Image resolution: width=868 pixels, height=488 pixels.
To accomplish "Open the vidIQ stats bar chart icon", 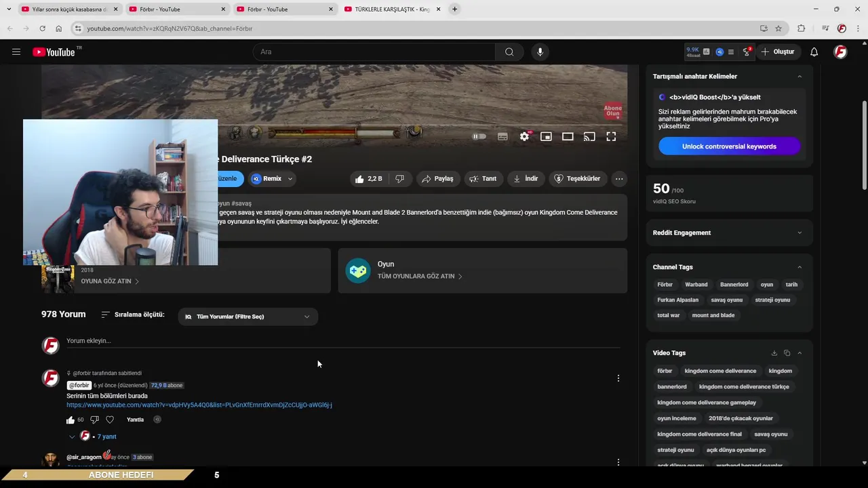I will point(707,52).
